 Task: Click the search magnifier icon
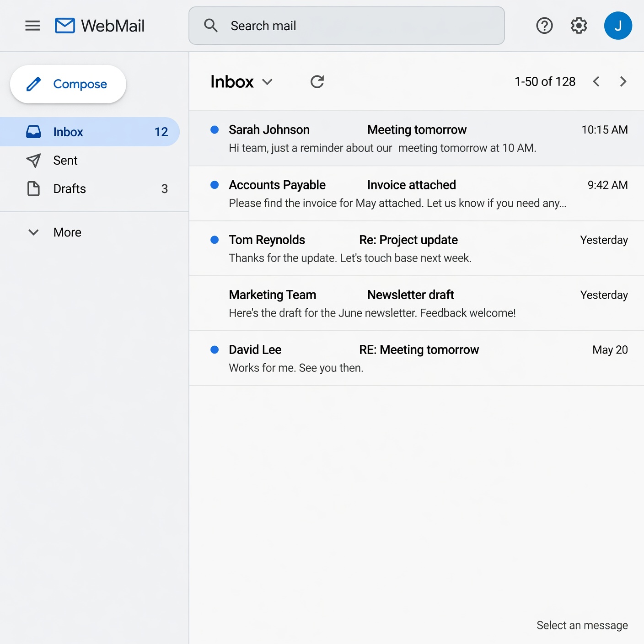click(211, 26)
